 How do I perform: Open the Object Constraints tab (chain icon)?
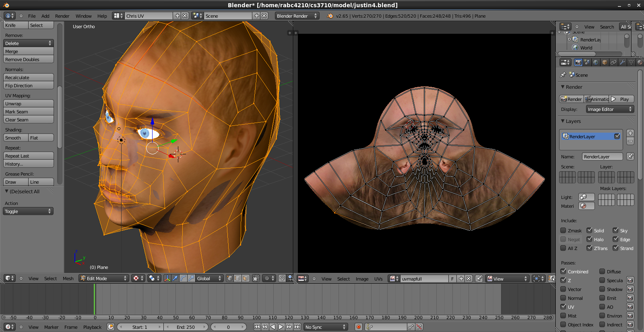click(613, 62)
